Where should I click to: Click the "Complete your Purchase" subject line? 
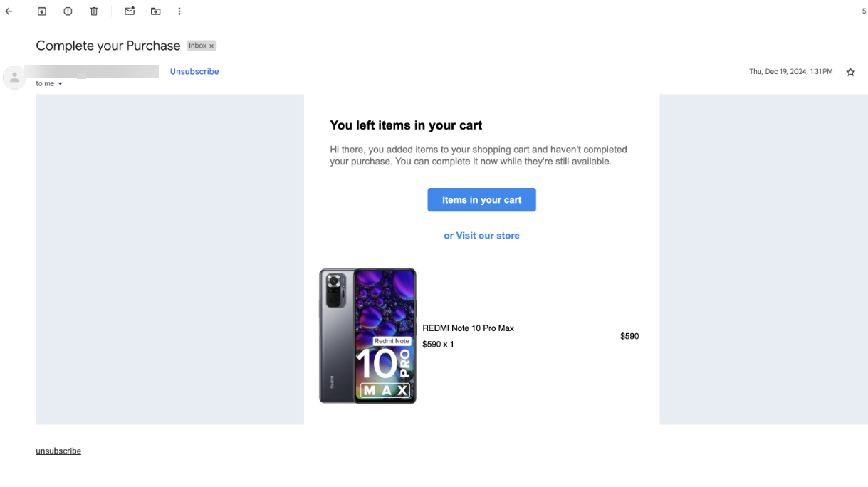coord(108,46)
